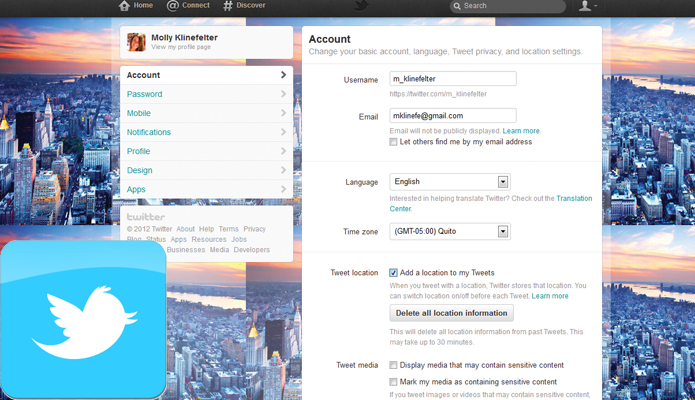Open the Resources footer link
This screenshot has height=400, width=695.
(209, 239)
